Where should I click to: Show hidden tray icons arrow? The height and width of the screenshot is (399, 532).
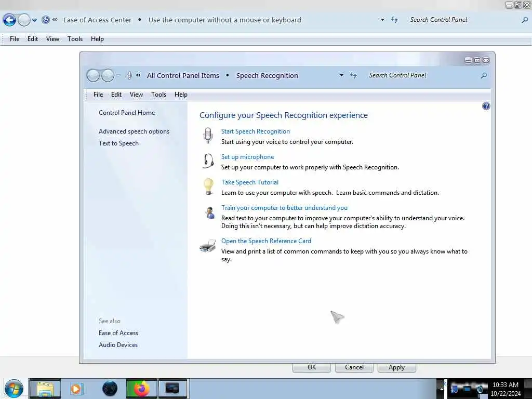pos(442,388)
